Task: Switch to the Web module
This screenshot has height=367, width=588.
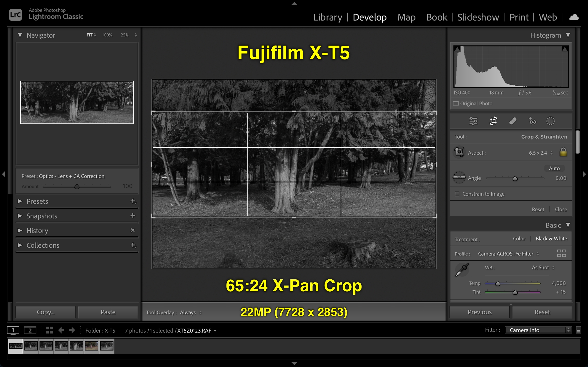Action: [x=548, y=17]
